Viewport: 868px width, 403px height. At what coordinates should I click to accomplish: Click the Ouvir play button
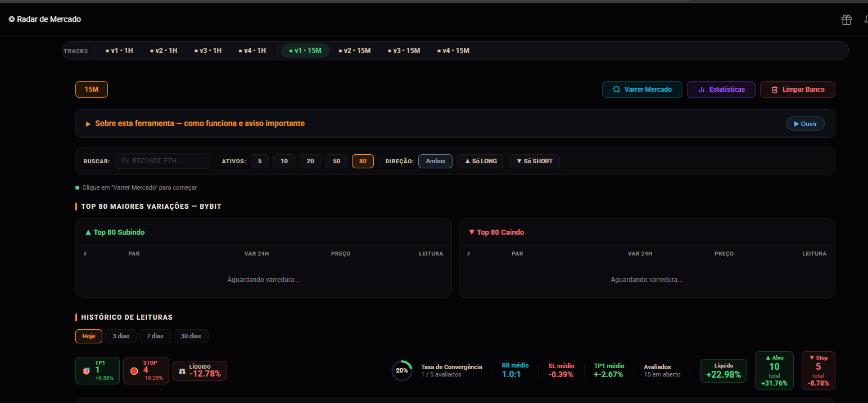[x=806, y=124]
